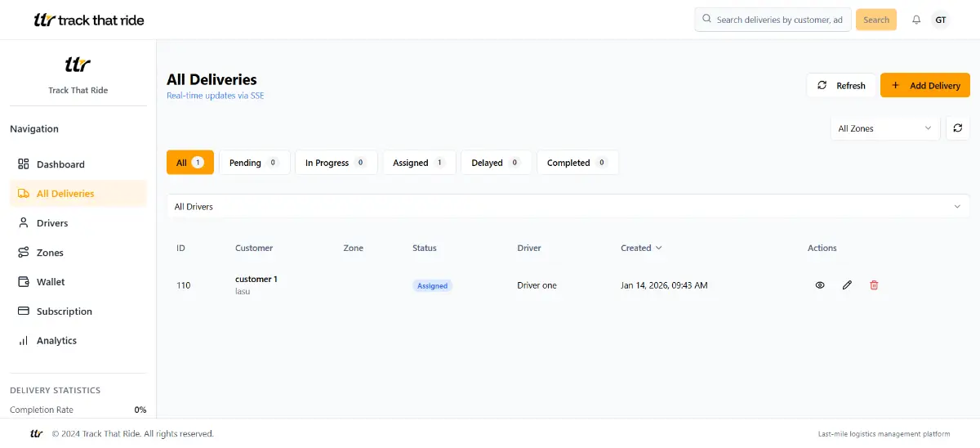Open Subscription page
Image resolution: width=980 pixels, height=448 pixels.
click(78, 311)
